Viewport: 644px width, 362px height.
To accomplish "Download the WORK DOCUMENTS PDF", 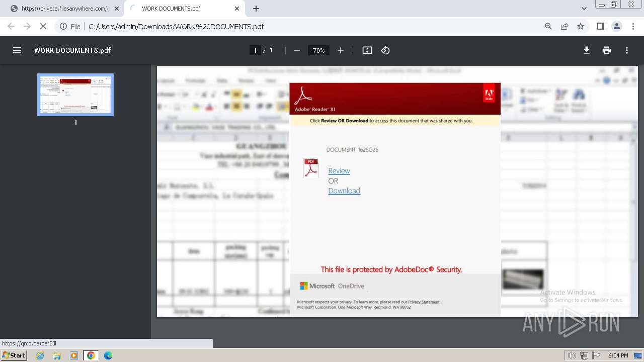I will 587,50.
